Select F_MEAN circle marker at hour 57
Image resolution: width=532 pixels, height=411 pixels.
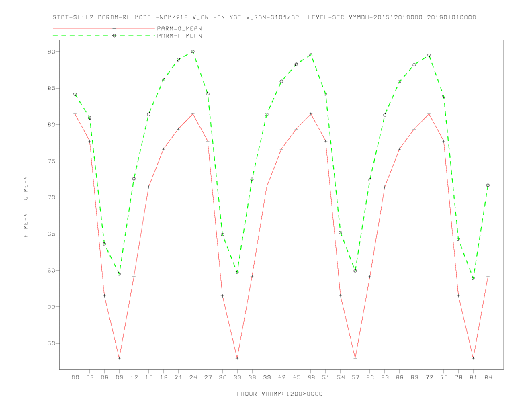pyautogui.click(x=355, y=271)
